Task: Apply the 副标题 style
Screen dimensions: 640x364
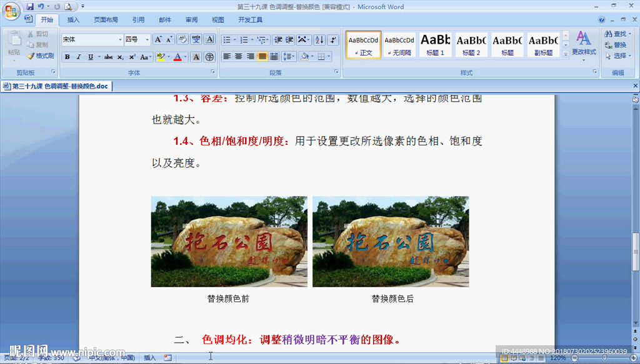Action: (x=543, y=44)
